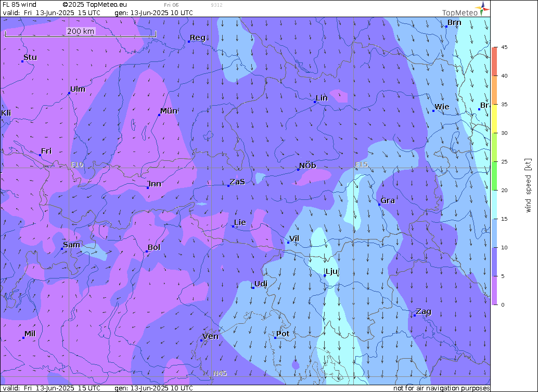Click the "Zag" city label
Viewport: 538px width, 392px height.
point(424,312)
